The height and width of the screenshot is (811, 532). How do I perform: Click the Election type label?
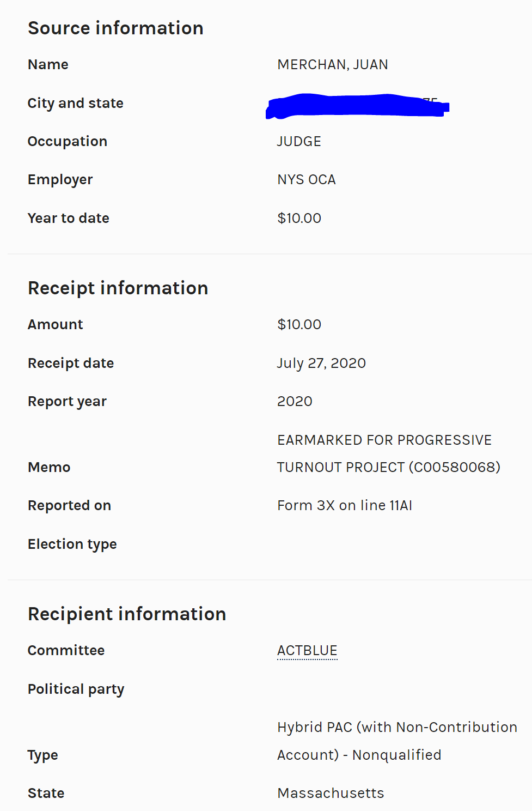(x=72, y=544)
